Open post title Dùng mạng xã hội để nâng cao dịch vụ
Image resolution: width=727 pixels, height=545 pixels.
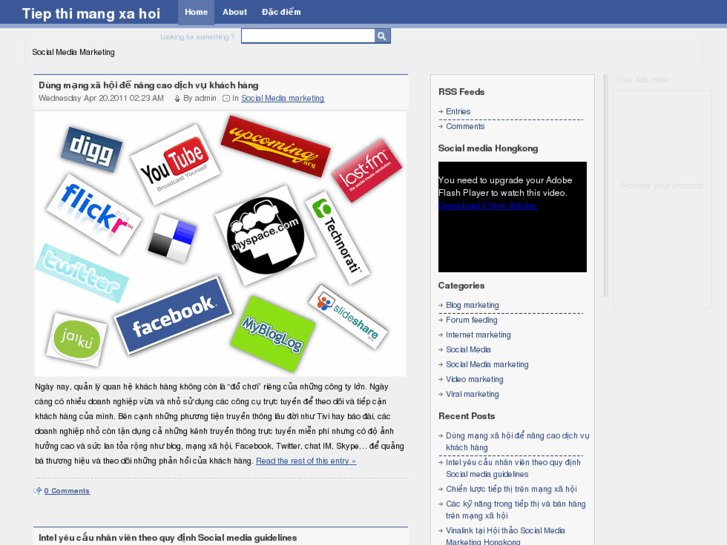(x=148, y=85)
